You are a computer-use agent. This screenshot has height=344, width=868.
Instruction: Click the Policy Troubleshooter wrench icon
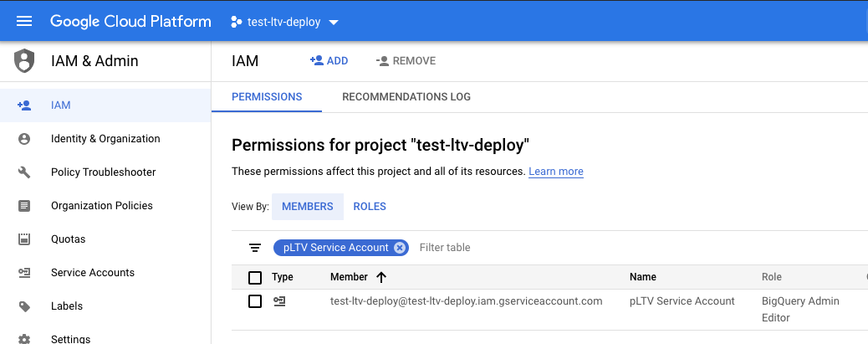(24, 172)
